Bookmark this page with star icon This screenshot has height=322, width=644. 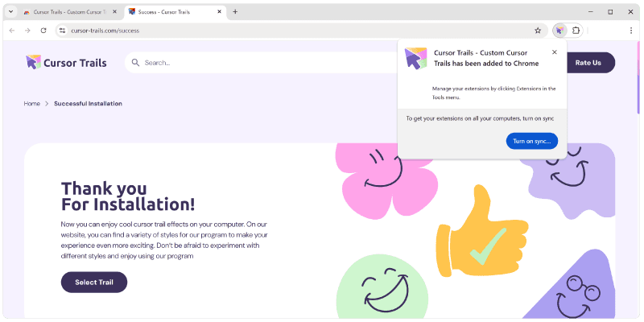click(538, 31)
